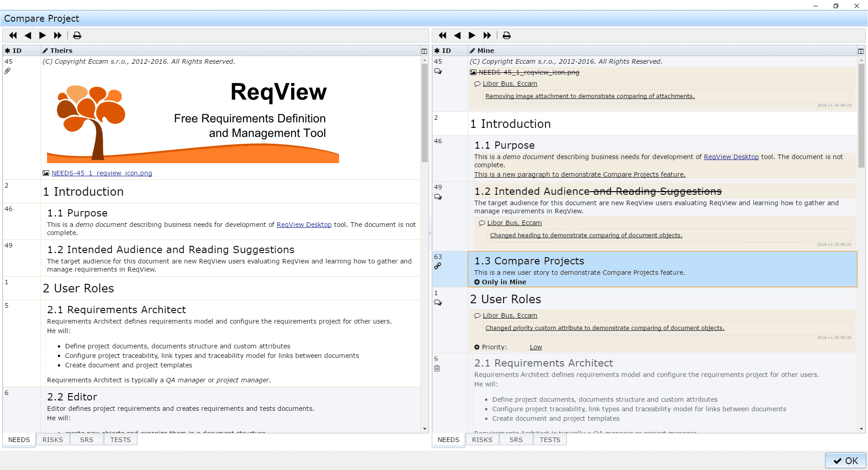Click the OK button
868x470 pixels.
[x=845, y=461]
